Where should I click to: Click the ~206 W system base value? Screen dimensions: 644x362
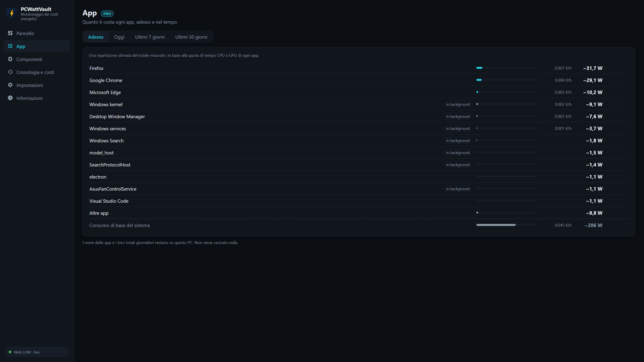593,225
